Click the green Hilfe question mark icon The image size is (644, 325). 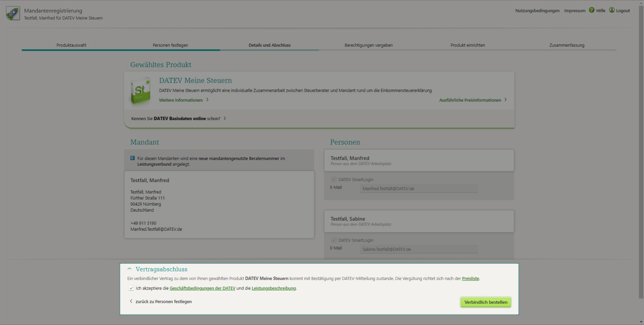(x=592, y=10)
